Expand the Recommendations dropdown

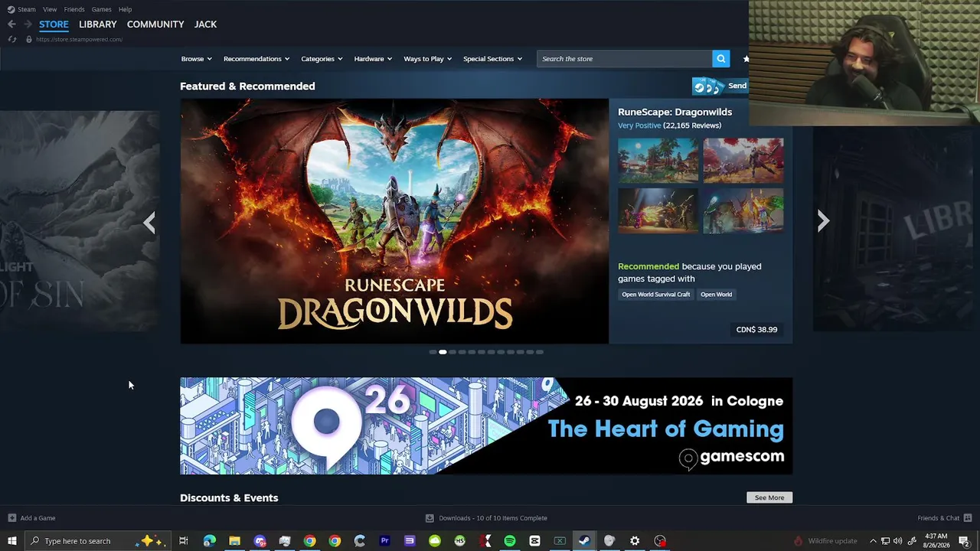pos(256,59)
